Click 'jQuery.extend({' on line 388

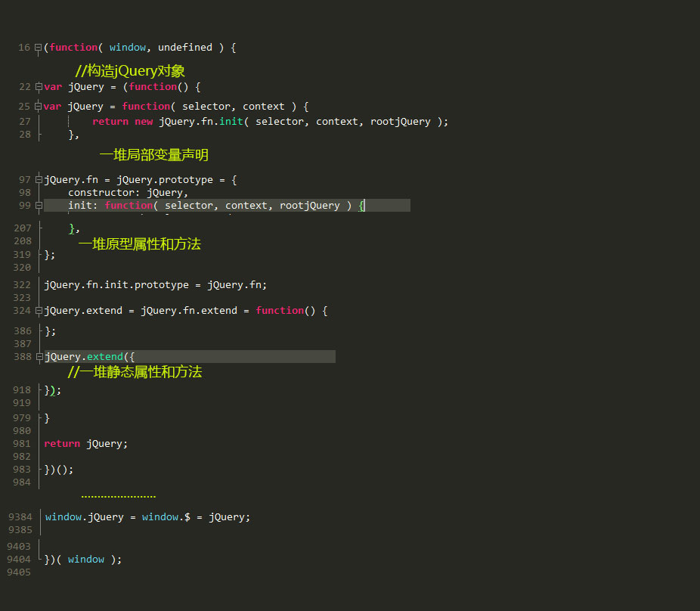[x=89, y=356]
